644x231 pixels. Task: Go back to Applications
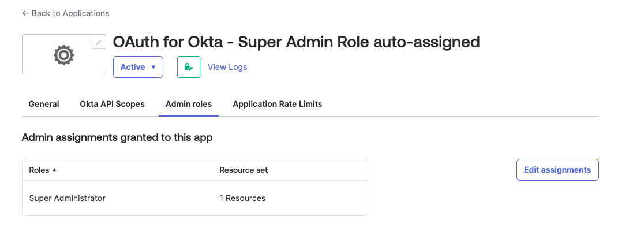[66, 13]
